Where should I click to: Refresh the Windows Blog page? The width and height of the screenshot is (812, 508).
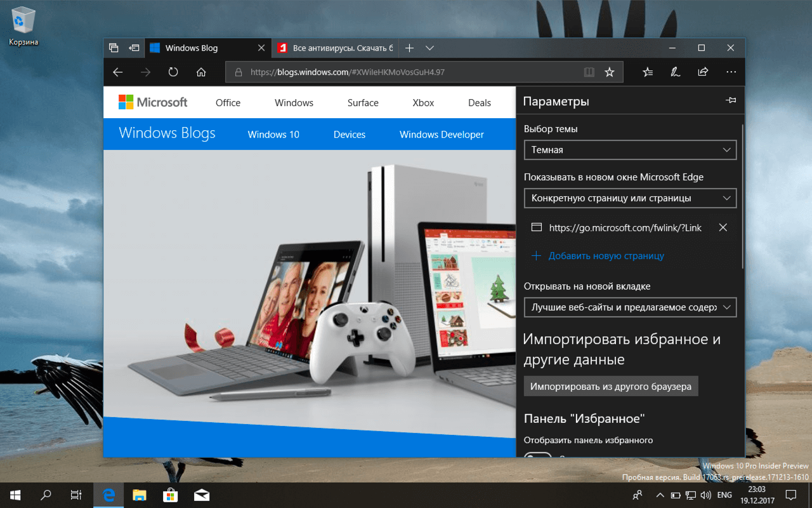point(173,72)
